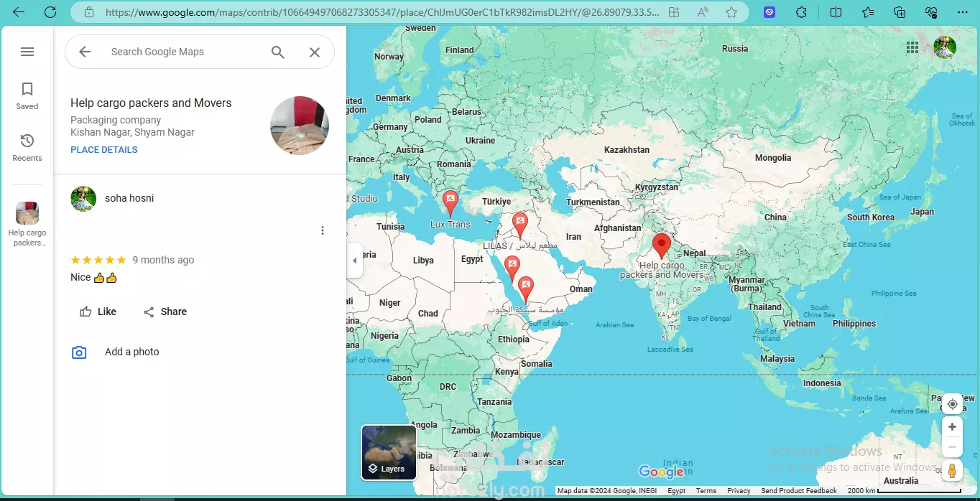Share the review

[165, 312]
